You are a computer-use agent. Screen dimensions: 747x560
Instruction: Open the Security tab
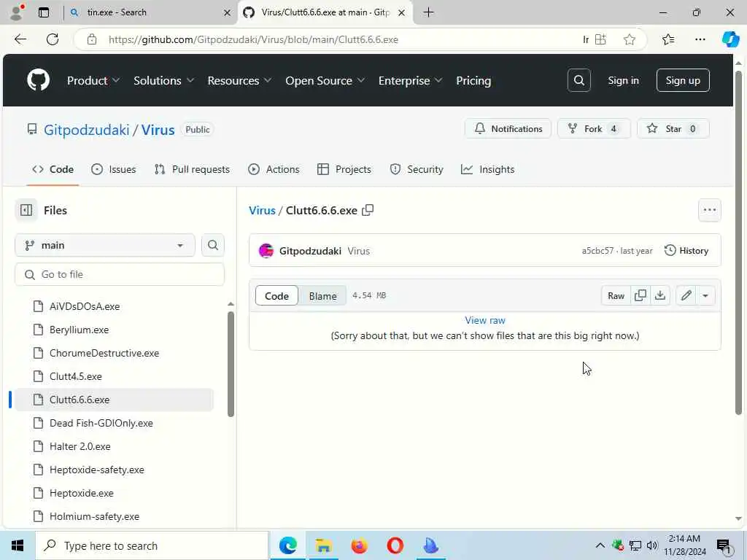(417, 169)
